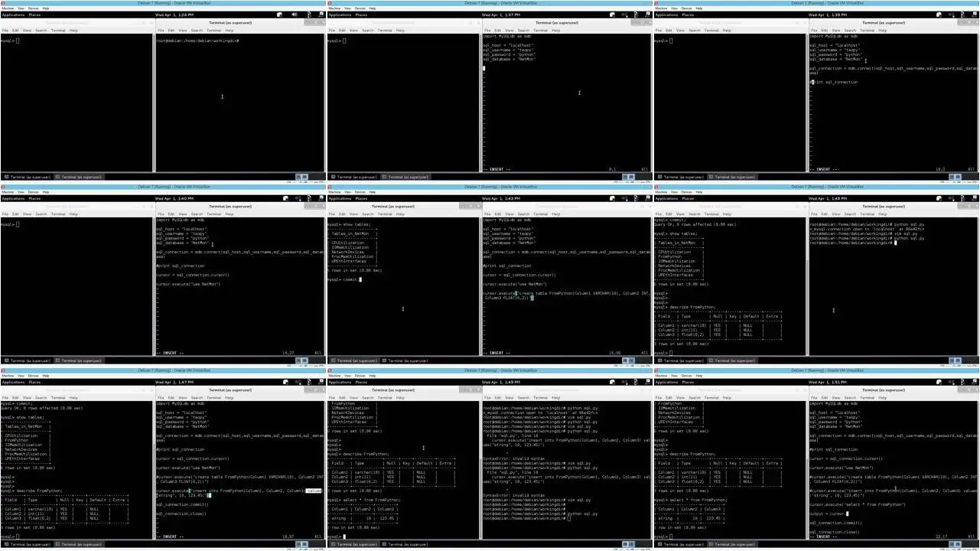
Task: Click the right terminal window buttons in the 1:28 PM frame
Action: point(315,22)
